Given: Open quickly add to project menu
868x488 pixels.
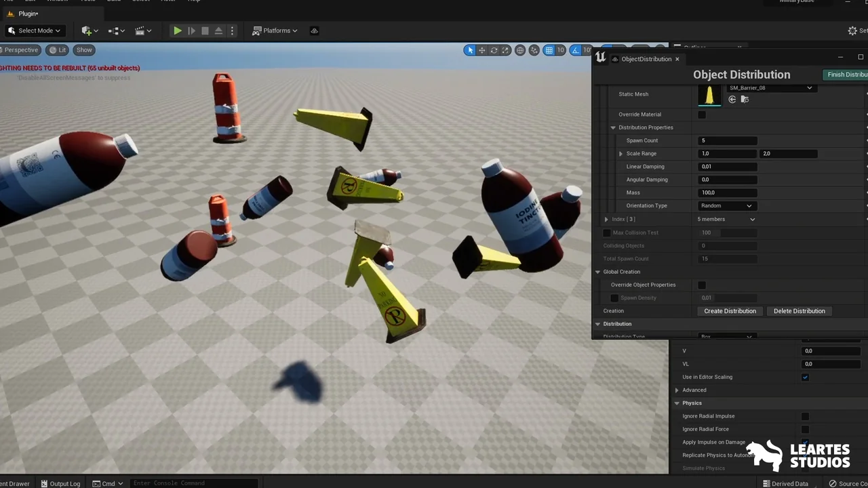Looking at the screenshot, I should 90,30.
